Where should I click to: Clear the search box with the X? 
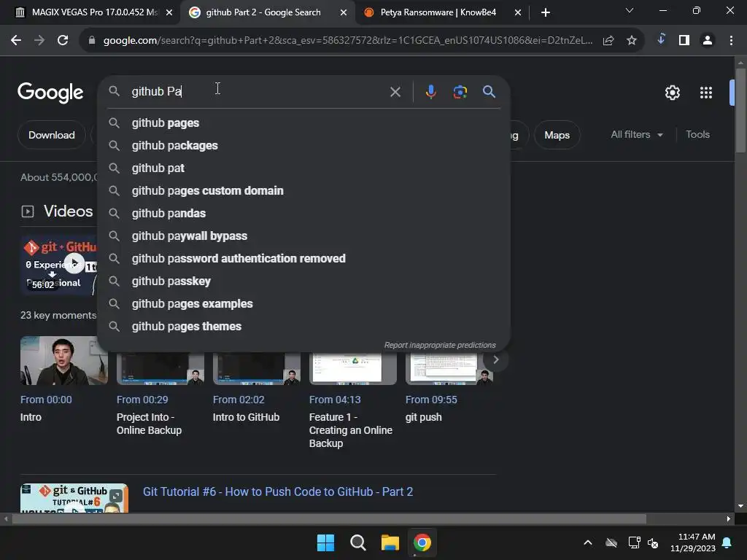coord(395,92)
